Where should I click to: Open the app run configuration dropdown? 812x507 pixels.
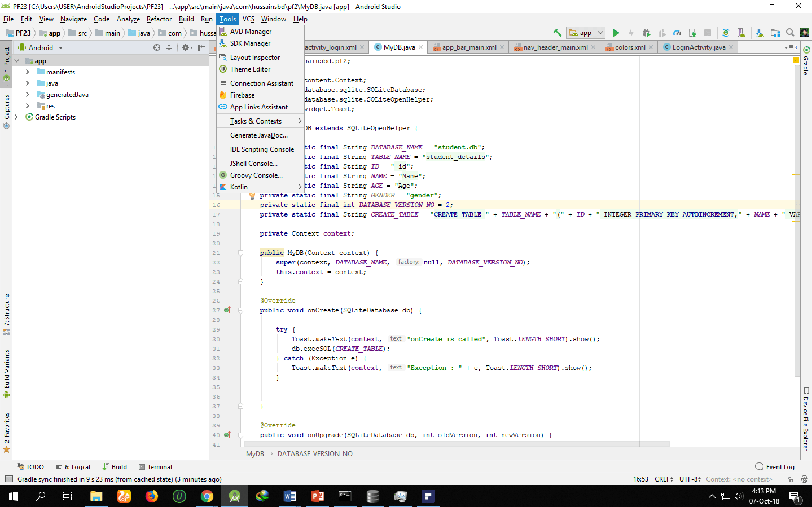click(x=585, y=32)
